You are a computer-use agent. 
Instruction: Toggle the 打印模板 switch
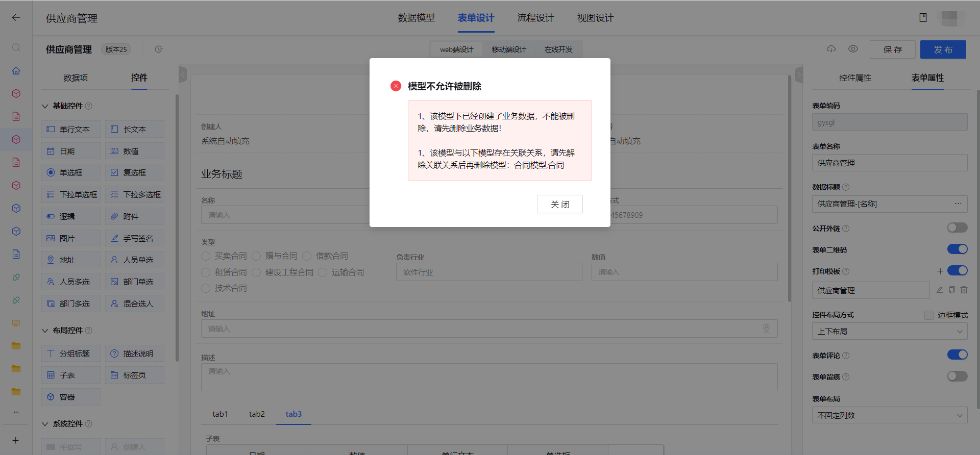pyautogui.click(x=958, y=270)
